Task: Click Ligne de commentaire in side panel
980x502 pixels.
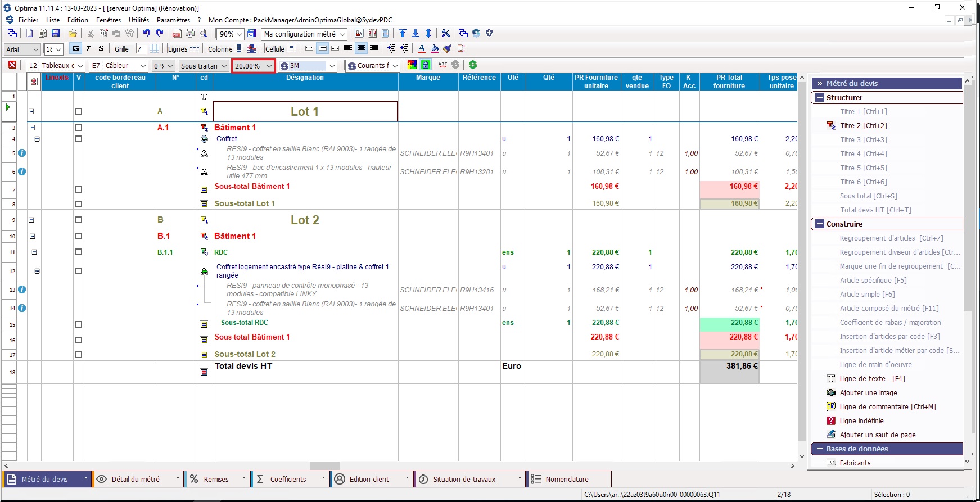Action: click(x=887, y=407)
